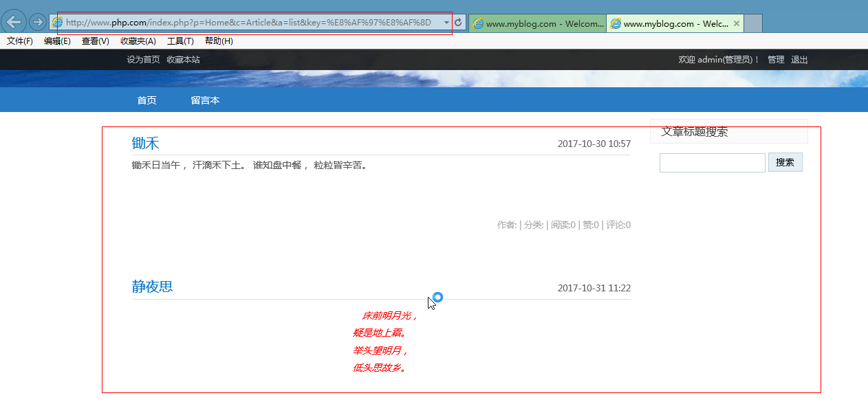The image size is (868, 402).
Task: Click the IE page icon in address bar
Action: click(58, 23)
